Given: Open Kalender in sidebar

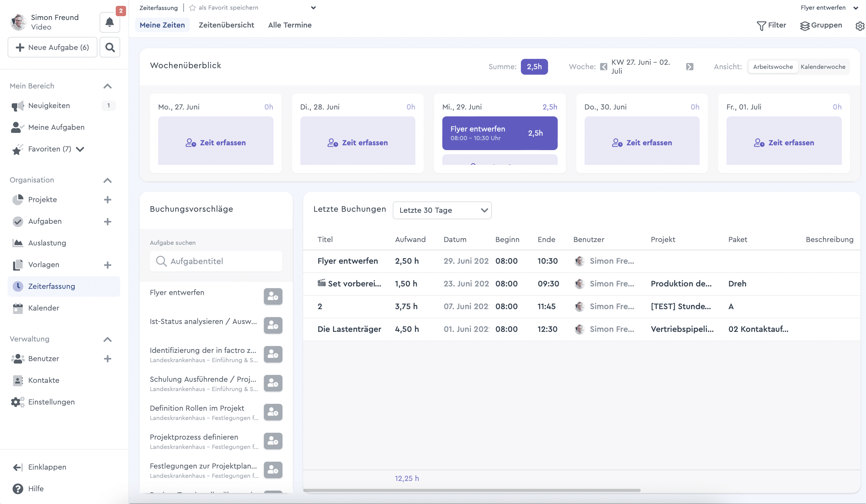Looking at the screenshot, I should pos(64,308).
